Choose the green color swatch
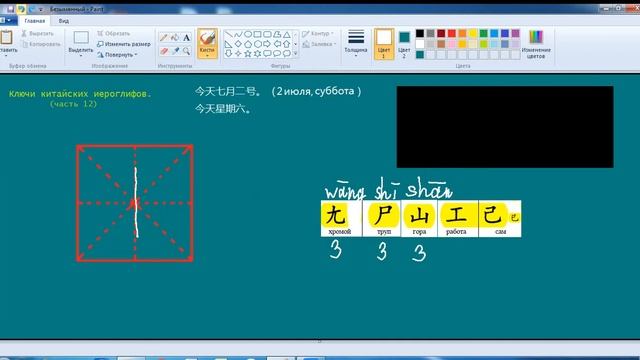The height and width of the screenshot is (360, 640). [x=484, y=33]
